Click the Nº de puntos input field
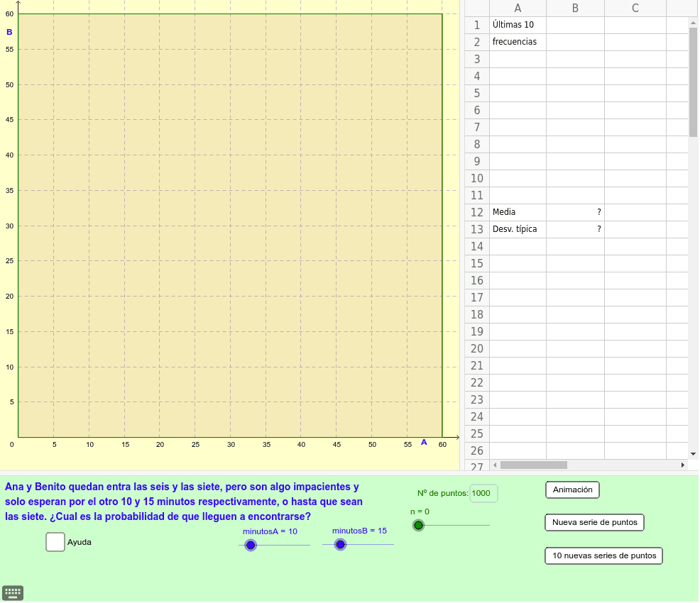700x603 pixels. pos(483,493)
